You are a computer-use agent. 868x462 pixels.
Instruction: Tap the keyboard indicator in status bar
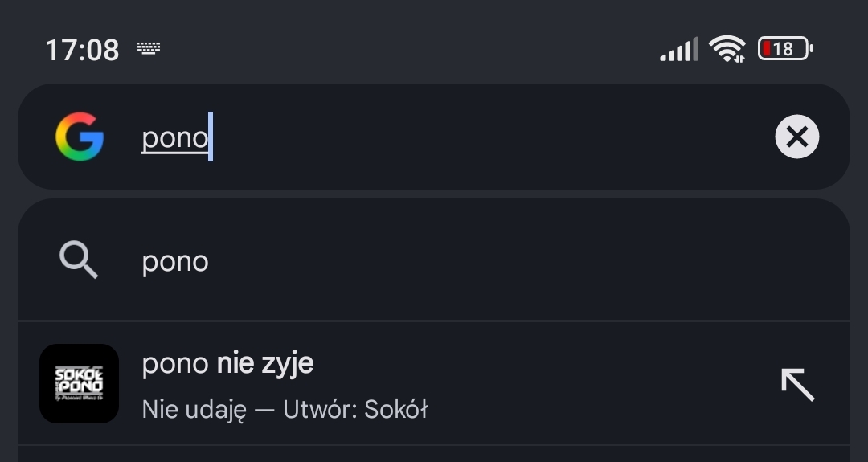coord(149,49)
